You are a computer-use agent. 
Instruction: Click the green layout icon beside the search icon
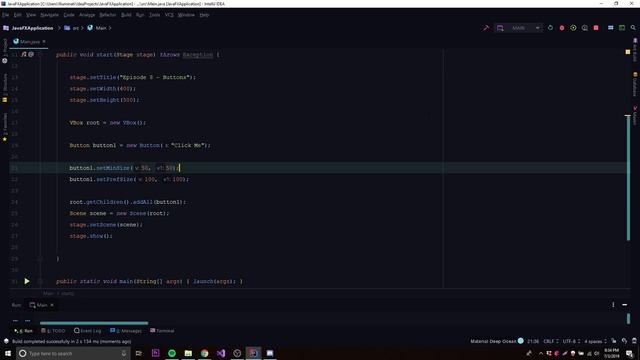point(622,28)
